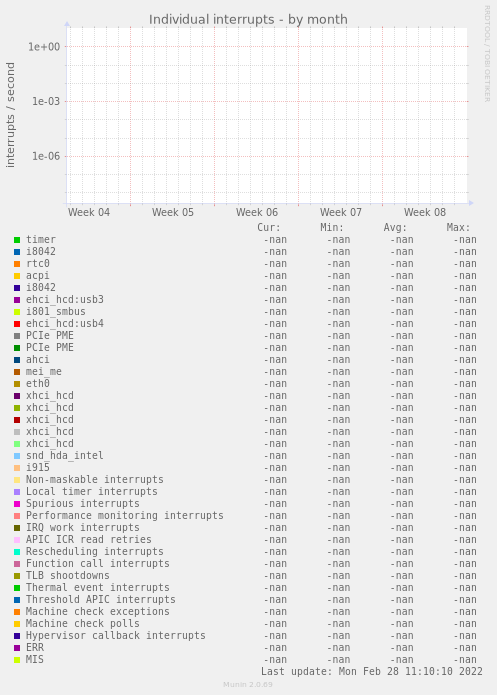Click the green timer legend swatch

click(x=17, y=240)
